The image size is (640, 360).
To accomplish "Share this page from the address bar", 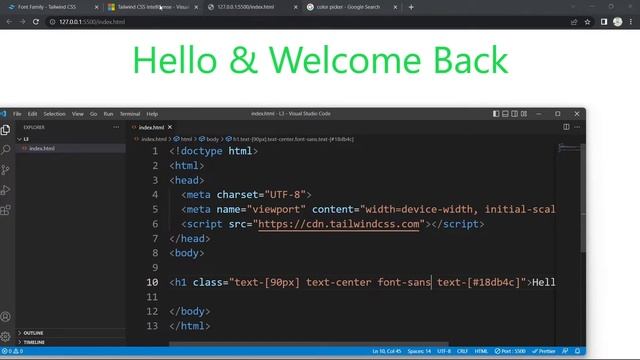I will click(574, 22).
